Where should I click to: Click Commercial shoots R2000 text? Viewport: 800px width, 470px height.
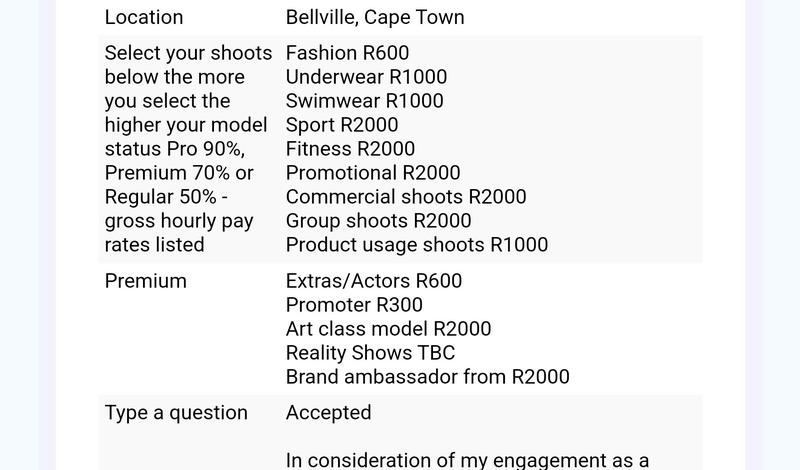tap(406, 197)
